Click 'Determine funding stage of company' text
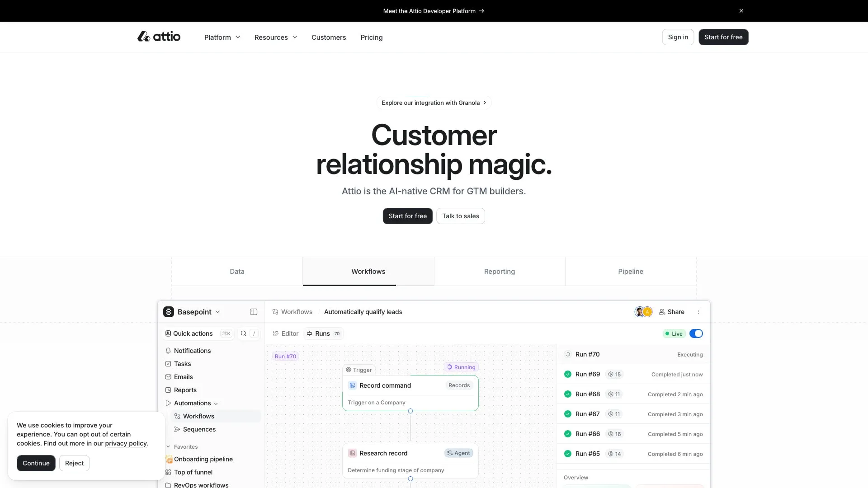Screen dimensions: 868x488 click(x=396, y=470)
